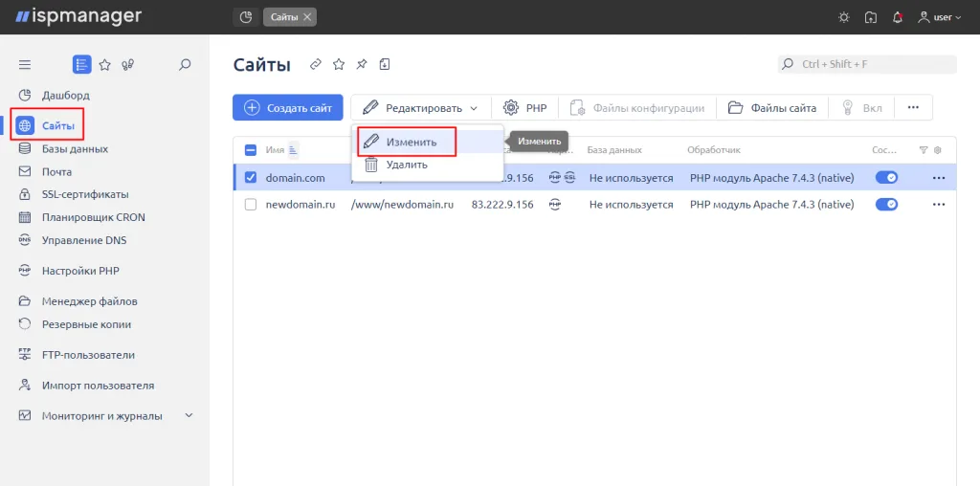The width and height of the screenshot is (980, 486).
Task: Open the table column settings gear icon
Action: tap(937, 150)
